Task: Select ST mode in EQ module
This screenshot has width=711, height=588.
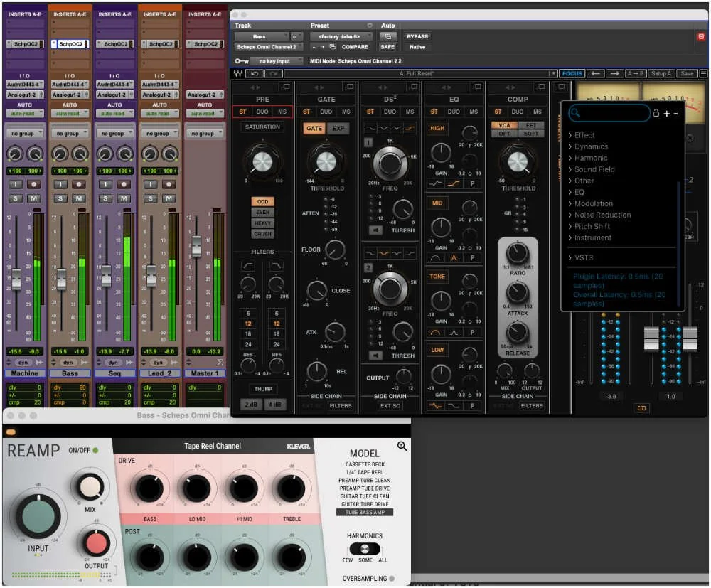Action: tap(434, 112)
